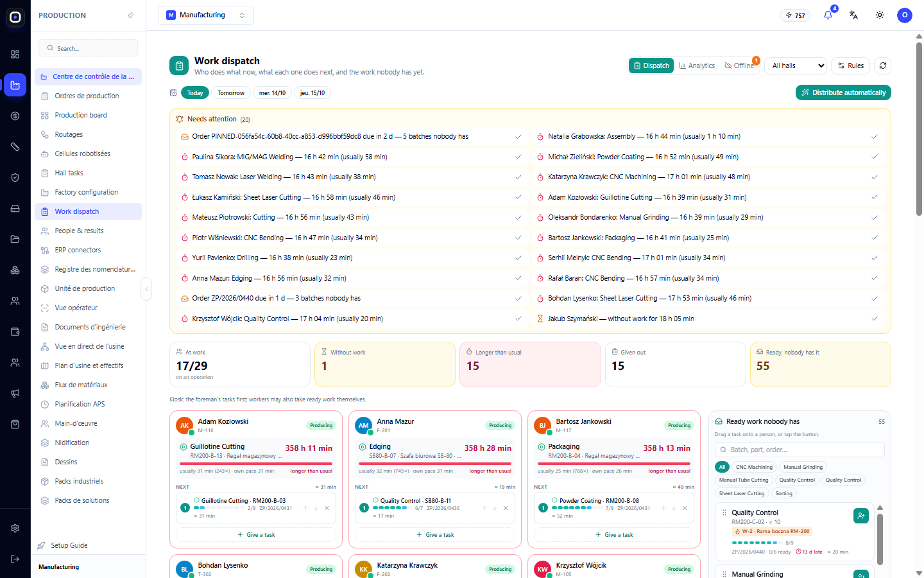Open the All halls dropdown
Viewport: 924px width, 578px height.
click(x=796, y=66)
